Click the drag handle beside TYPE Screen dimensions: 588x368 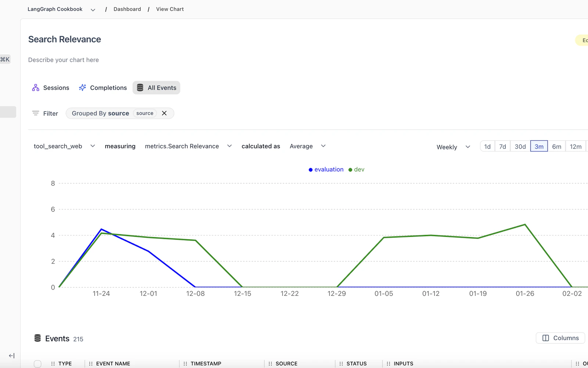[x=53, y=364]
